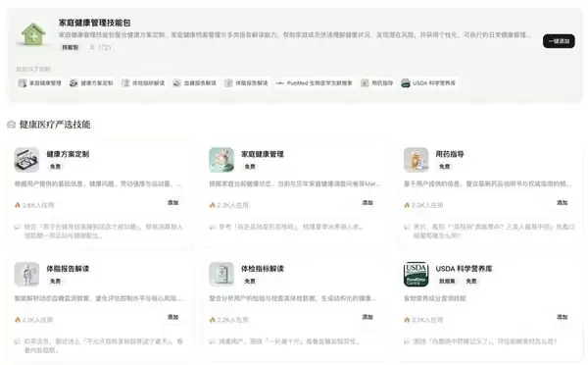The width and height of the screenshot is (588, 365).
Task: Click the chat bubble icon in 用药指导 card
Action: (407, 227)
